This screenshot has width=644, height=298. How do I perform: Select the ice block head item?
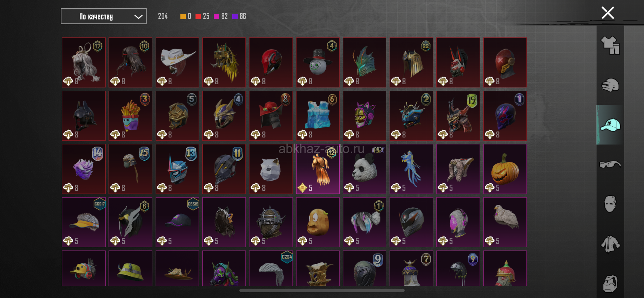pos(318,116)
